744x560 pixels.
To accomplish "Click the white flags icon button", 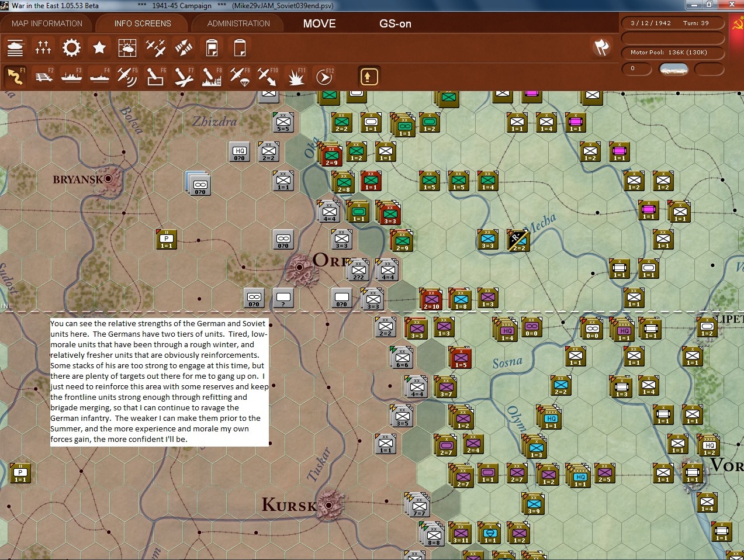I will pyautogui.click(x=601, y=47).
